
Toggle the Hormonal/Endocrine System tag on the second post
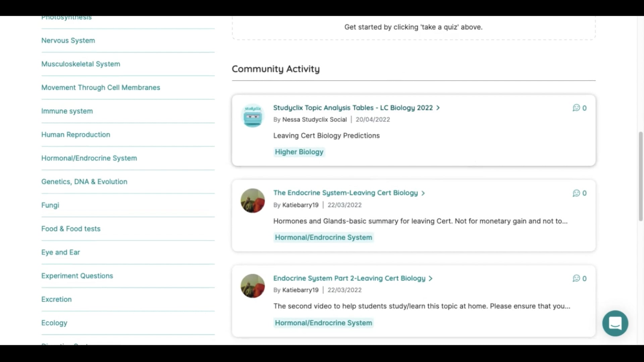tap(323, 237)
